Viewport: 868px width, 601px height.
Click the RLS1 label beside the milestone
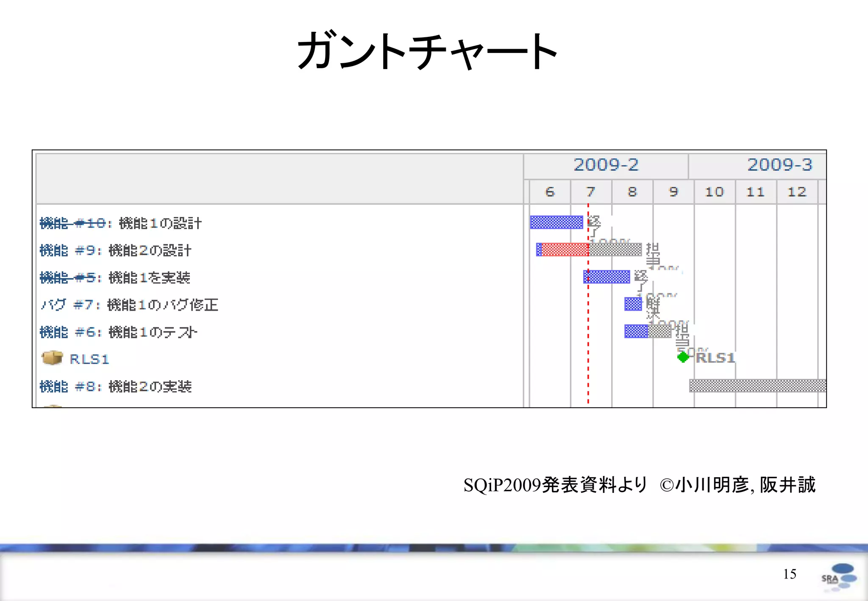pyautogui.click(x=715, y=358)
